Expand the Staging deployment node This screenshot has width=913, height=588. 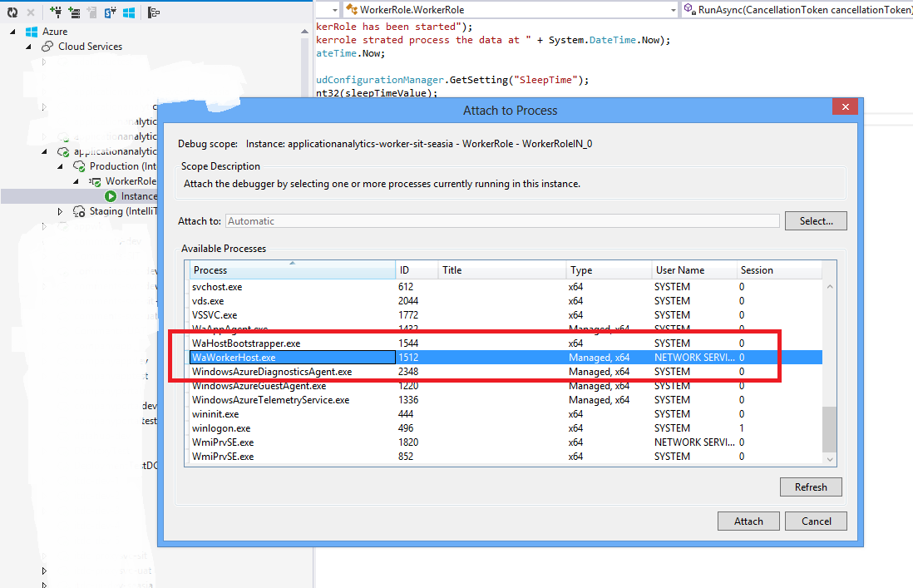pos(59,211)
